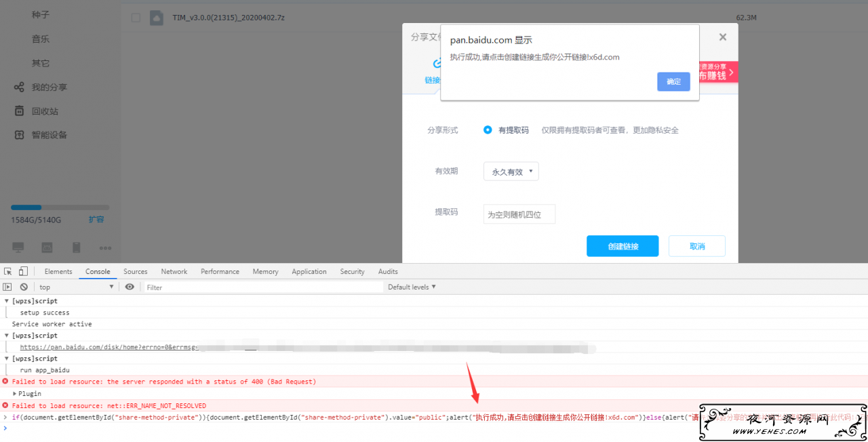Image resolution: width=868 pixels, height=442 pixels.
Task: Collapse the first [wpzs]script group
Action: pyautogui.click(x=7, y=301)
